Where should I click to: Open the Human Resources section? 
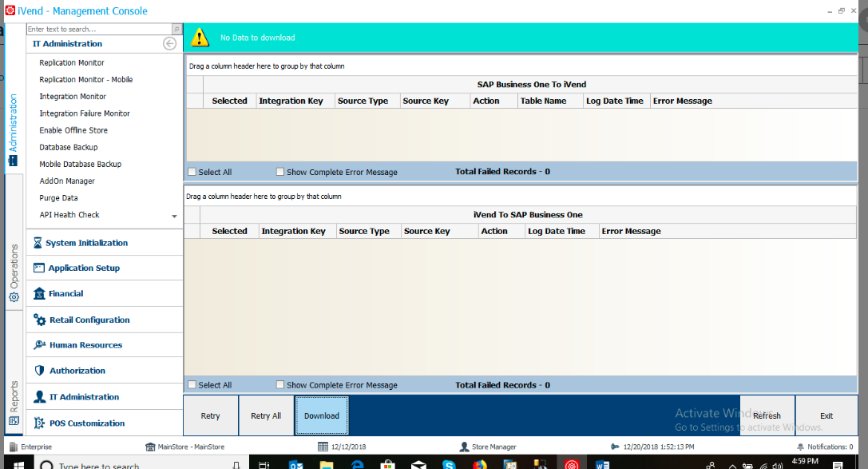pyautogui.click(x=105, y=345)
